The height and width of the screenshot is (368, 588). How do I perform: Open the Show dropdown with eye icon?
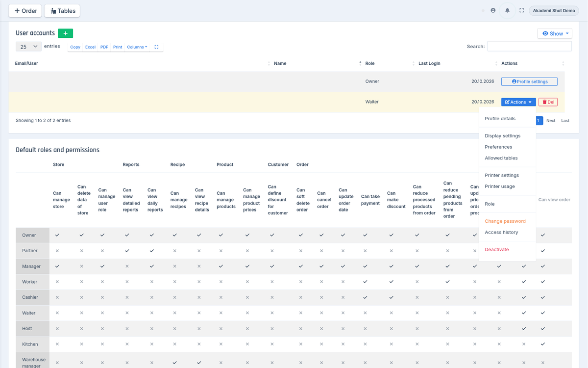pos(555,33)
